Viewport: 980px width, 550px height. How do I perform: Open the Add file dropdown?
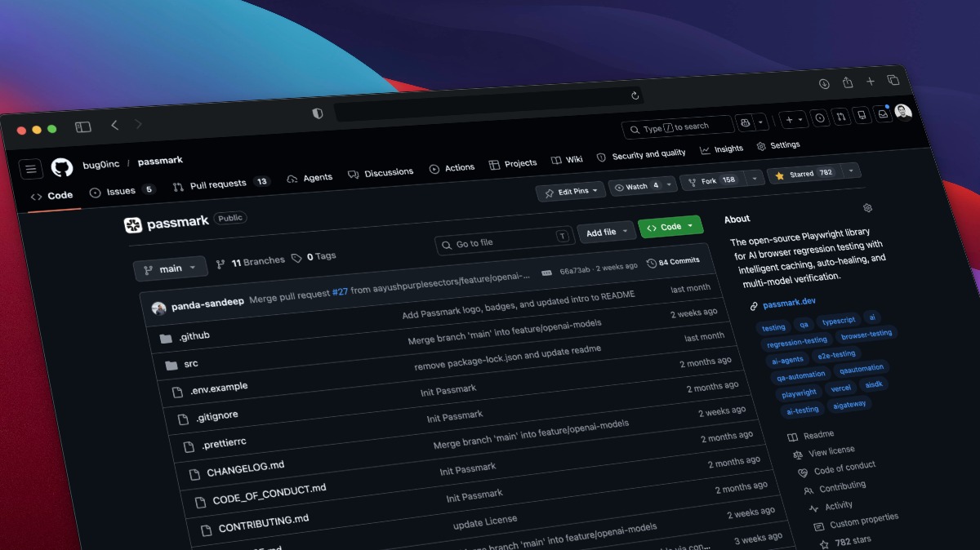(x=606, y=232)
